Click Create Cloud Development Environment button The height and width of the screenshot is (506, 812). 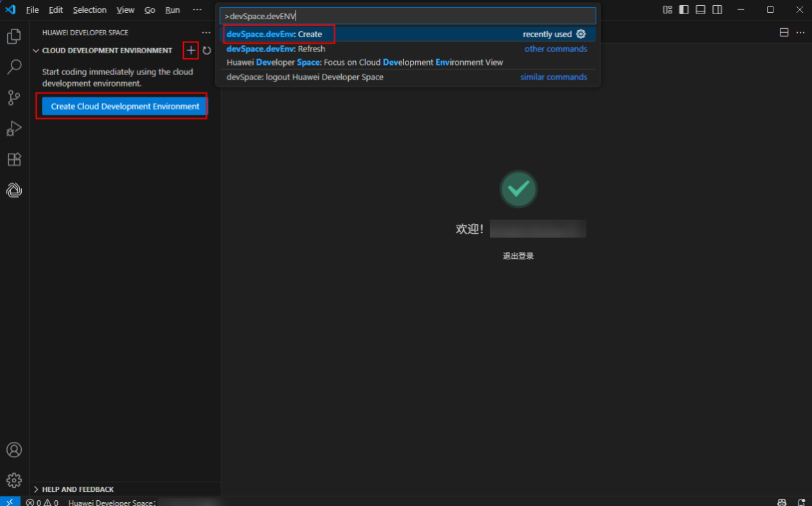125,107
